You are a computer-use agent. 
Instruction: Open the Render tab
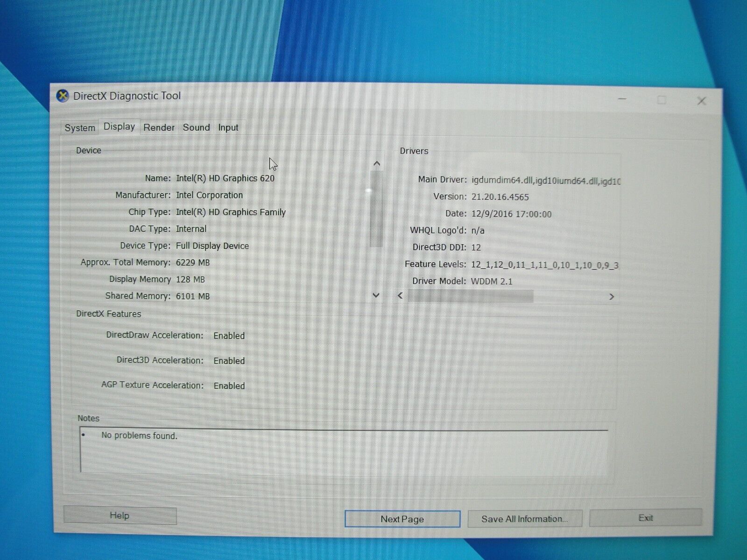pos(159,127)
